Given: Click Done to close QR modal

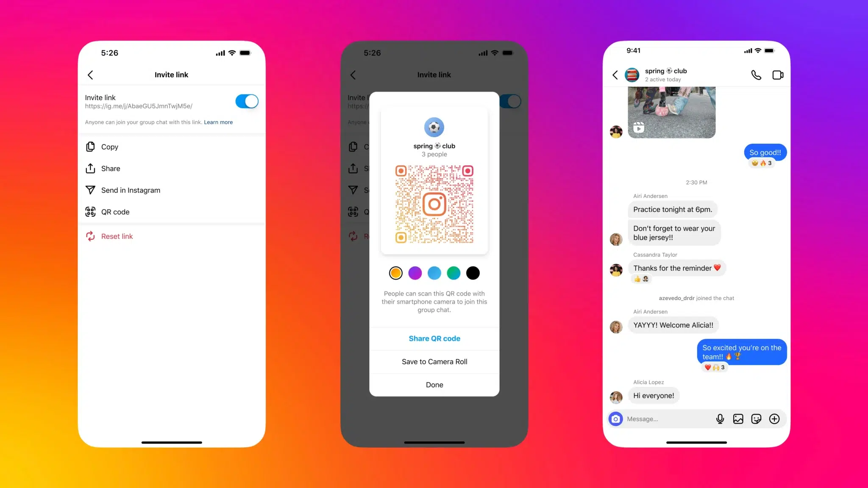Looking at the screenshot, I should [x=434, y=384].
